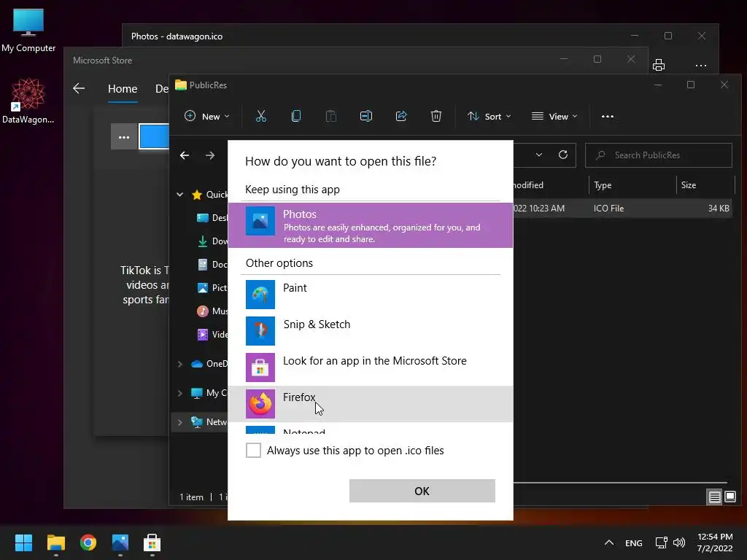
Task: Click the Type column header
Action: (632, 185)
